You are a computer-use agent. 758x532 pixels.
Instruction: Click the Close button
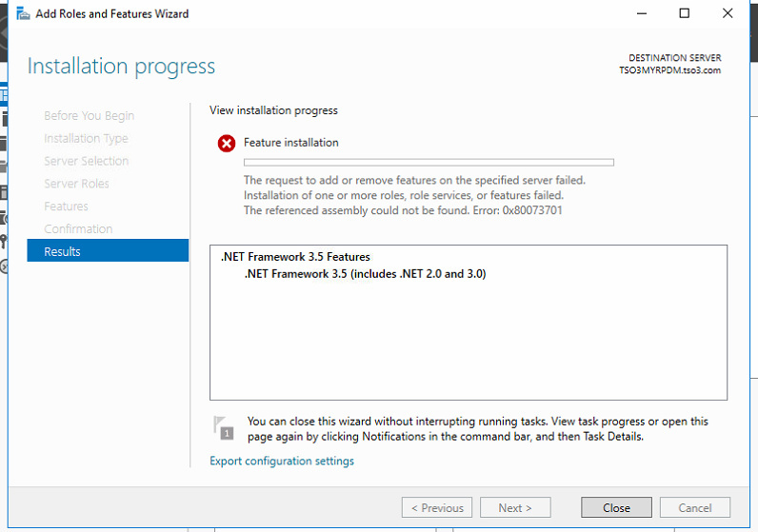(616, 507)
